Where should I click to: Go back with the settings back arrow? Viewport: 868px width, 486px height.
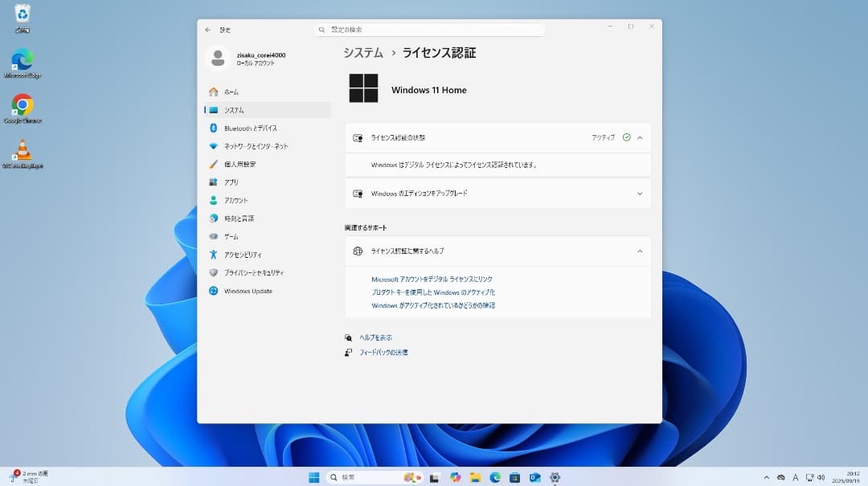(x=207, y=30)
